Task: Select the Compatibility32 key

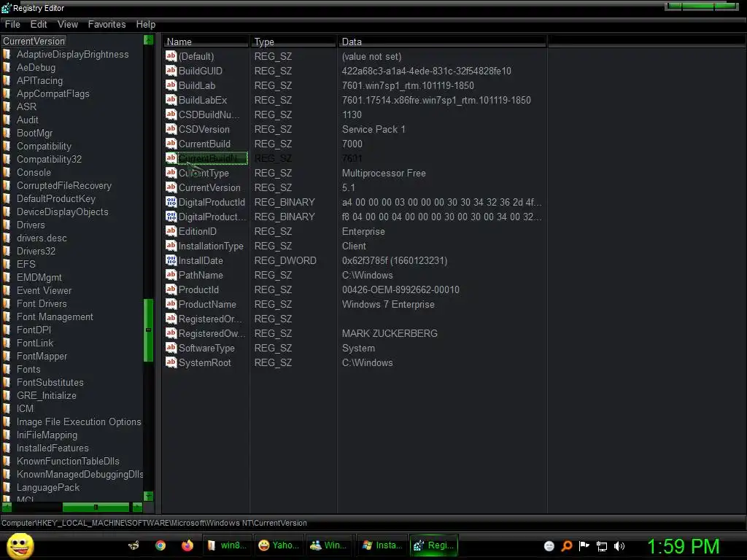Action: [x=49, y=159]
